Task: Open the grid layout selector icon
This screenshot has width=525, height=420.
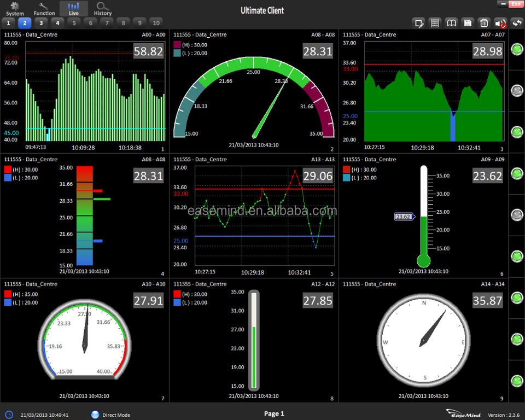Action: coord(435,23)
